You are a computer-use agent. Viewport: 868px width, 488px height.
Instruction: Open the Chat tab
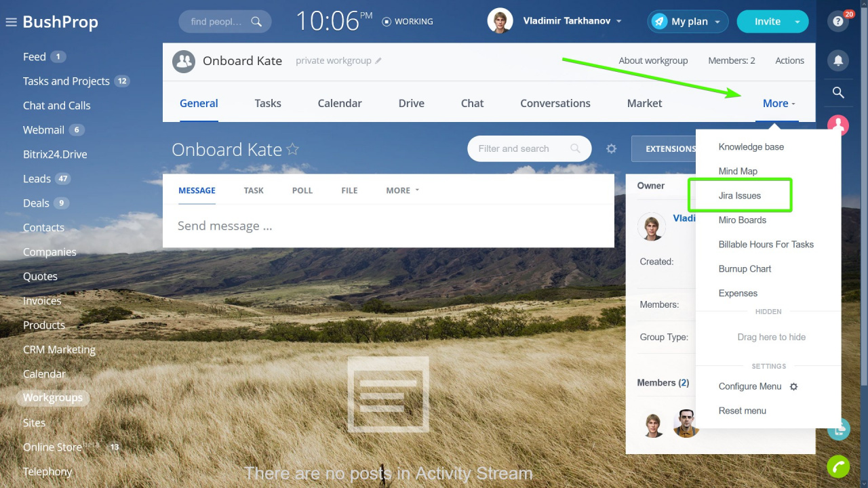point(473,104)
